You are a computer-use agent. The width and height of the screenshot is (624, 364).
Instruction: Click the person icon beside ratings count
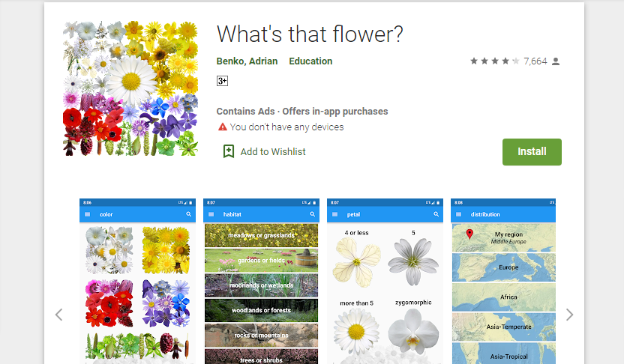pyautogui.click(x=556, y=61)
